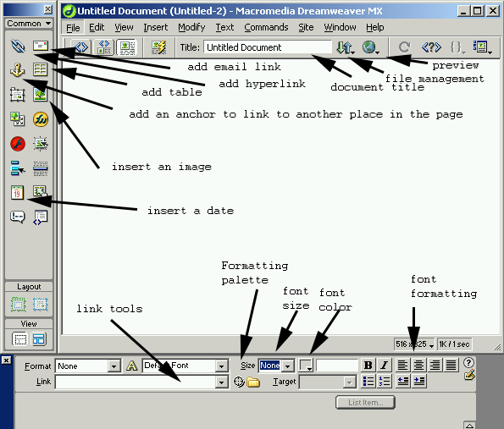
Task: Click the List Item... button
Action: tap(365, 403)
